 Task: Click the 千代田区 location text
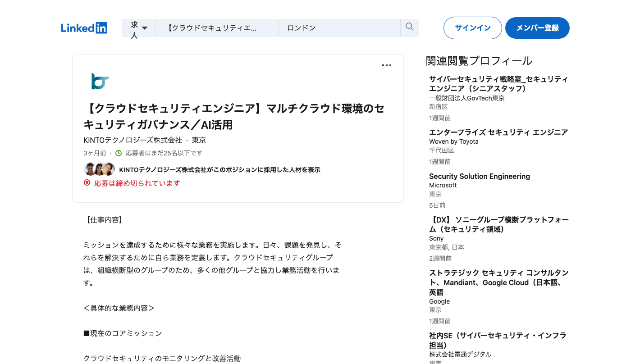tap(442, 150)
